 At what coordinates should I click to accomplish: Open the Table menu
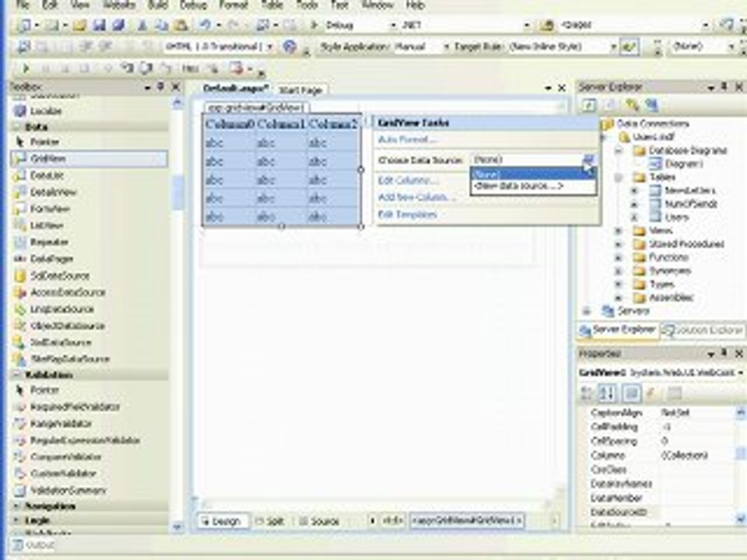(x=272, y=5)
